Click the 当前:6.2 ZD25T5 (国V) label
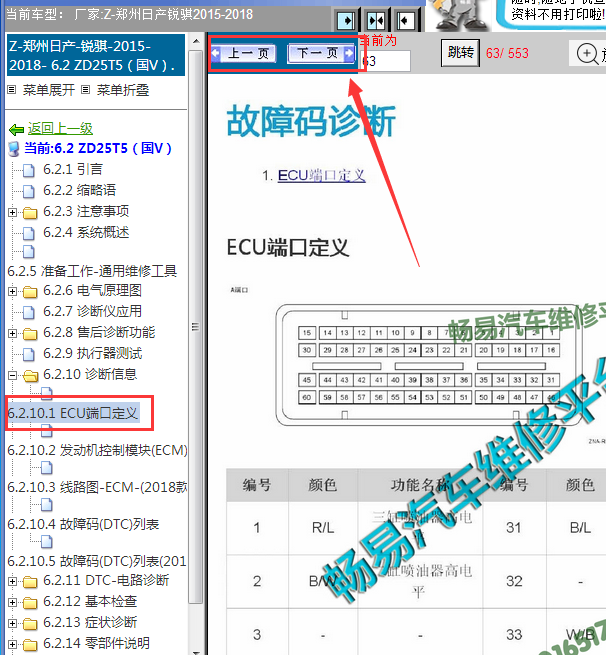This screenshot has width=606, height=655. coord(98,148)
